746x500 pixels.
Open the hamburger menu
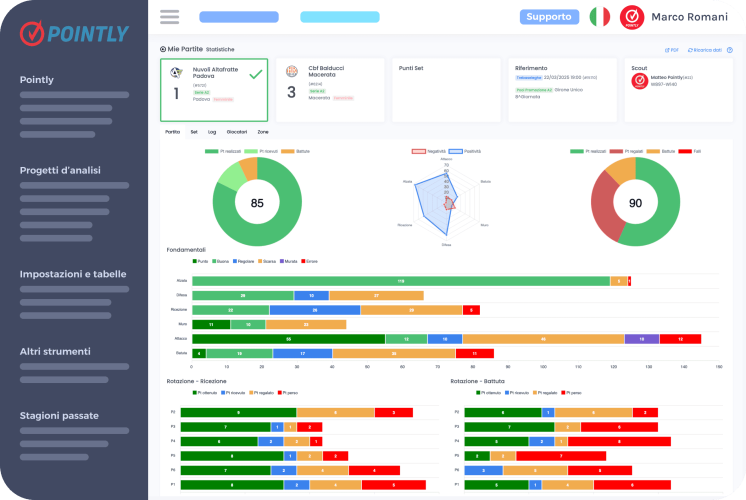tap(169, 17)
